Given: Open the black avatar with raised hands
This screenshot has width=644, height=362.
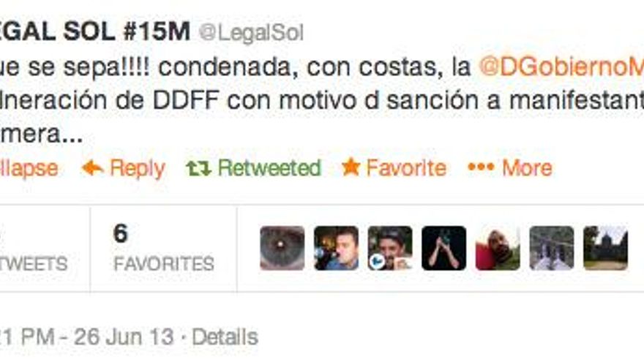Looking at the screenshot, I should point(444,248).
